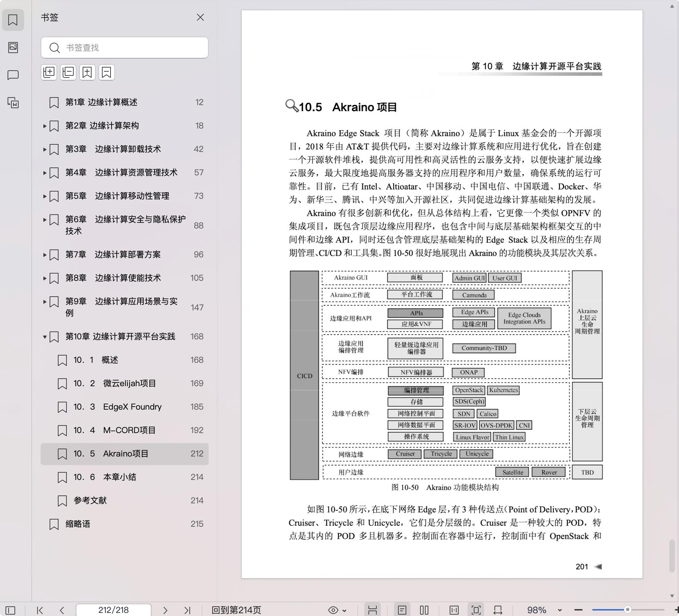Expand the 第8章 边缘计算使能技术 bookmark
Image resolution: width=679 pixels, height=616 pixels.
point(45,278)
